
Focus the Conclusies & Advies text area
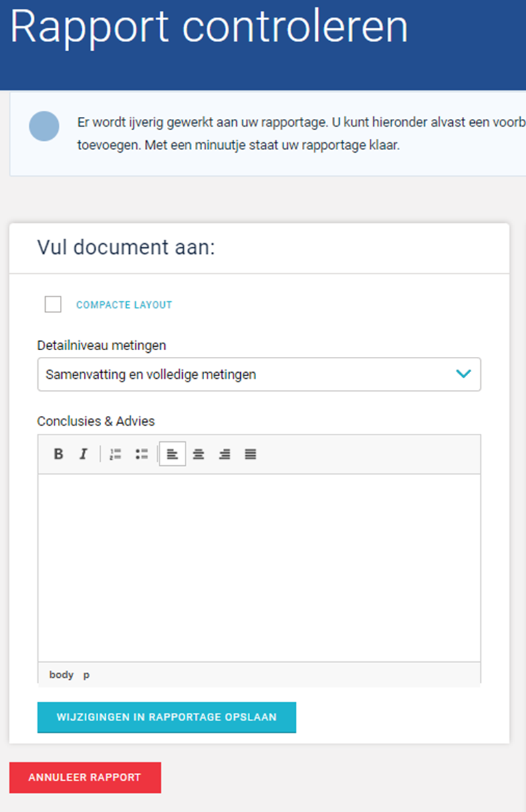point(259,568)
